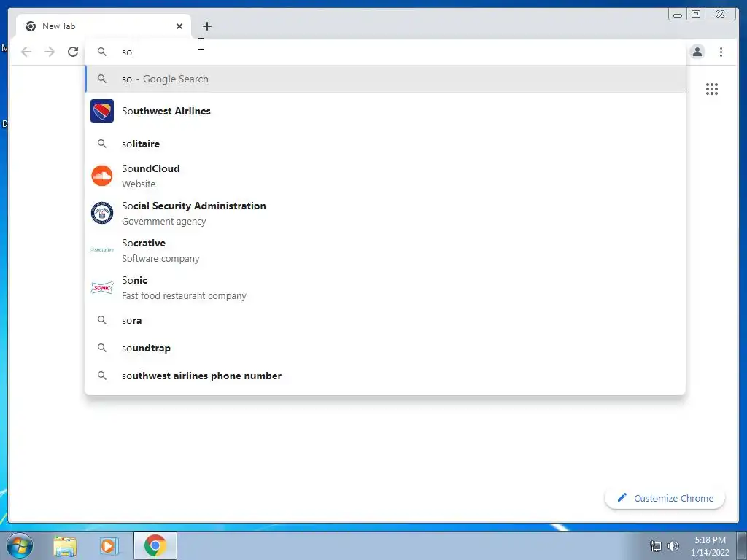Select Sonic fast food suggestion

(x=385, y=287)
